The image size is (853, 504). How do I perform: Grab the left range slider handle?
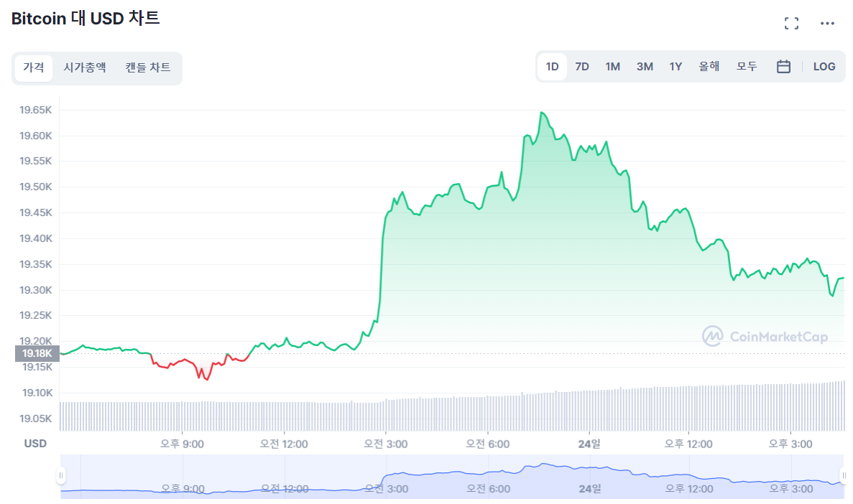(x=61, y=475)
